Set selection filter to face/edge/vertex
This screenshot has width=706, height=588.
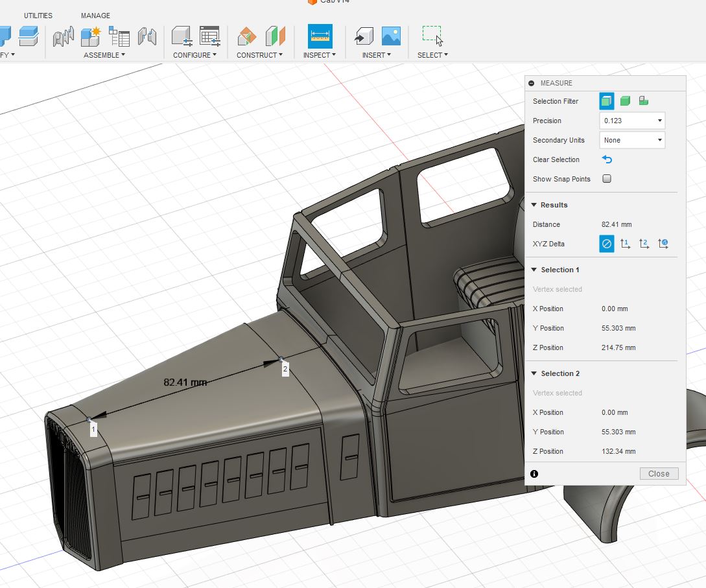tap(607, 101)
